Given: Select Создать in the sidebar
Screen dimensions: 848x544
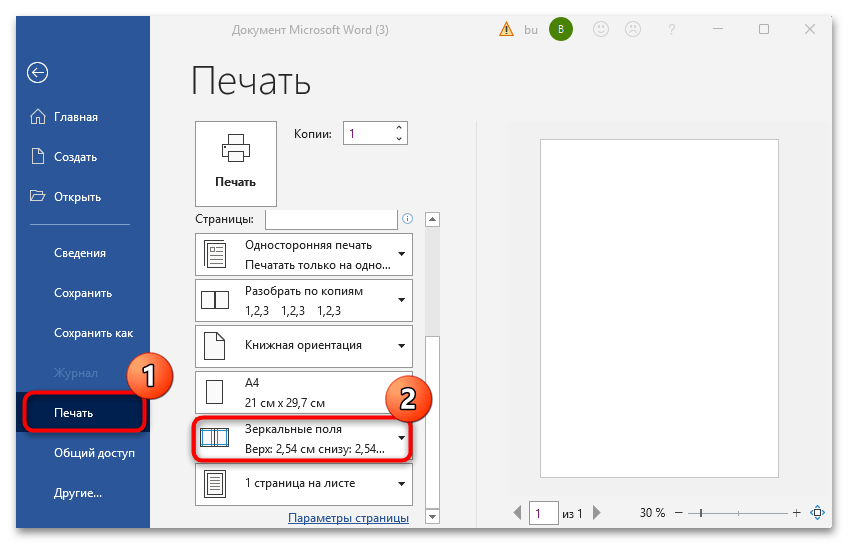Looking at the screenshot, I should pyautogui.click(x=75, y=157).
